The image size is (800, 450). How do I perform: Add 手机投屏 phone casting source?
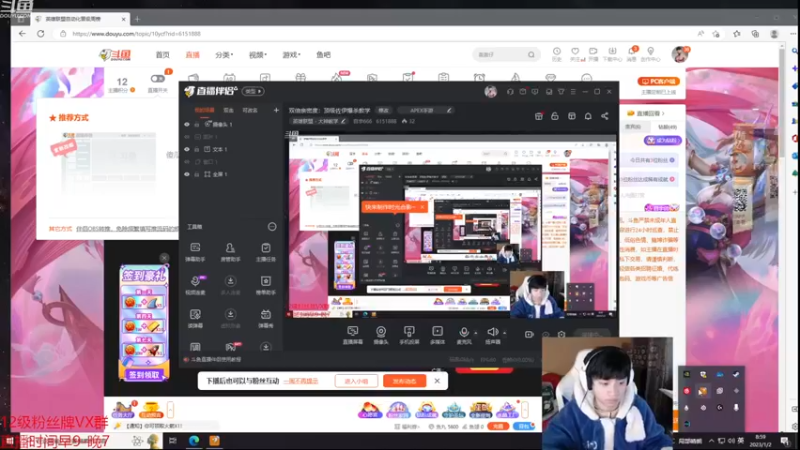tap(409, 335)
